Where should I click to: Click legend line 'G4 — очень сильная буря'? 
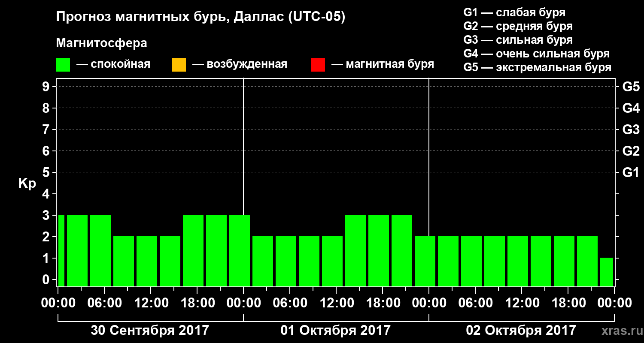(x=536, y=54)
